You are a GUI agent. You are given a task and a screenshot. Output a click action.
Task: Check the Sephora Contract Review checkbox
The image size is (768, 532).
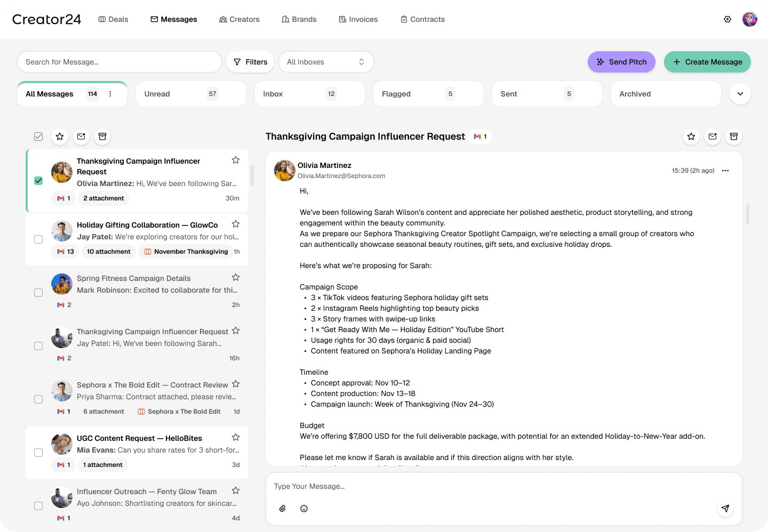38,399
